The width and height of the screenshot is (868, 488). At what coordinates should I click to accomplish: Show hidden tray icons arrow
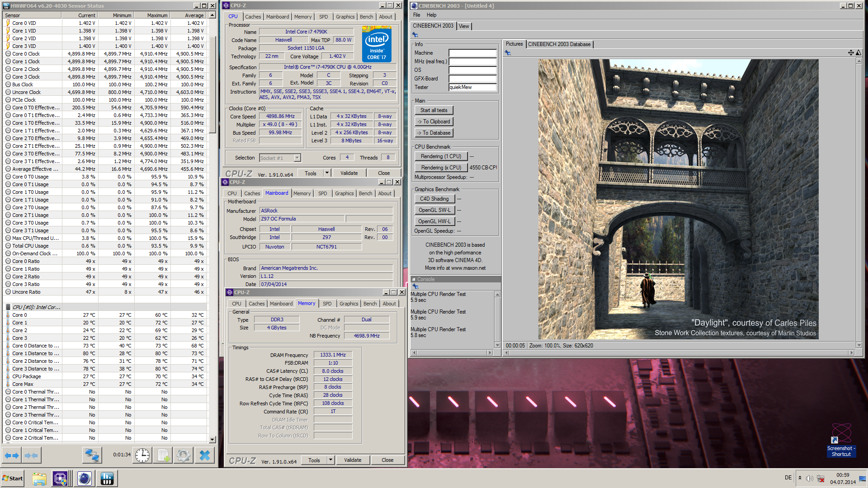click(x=800, y=478)
